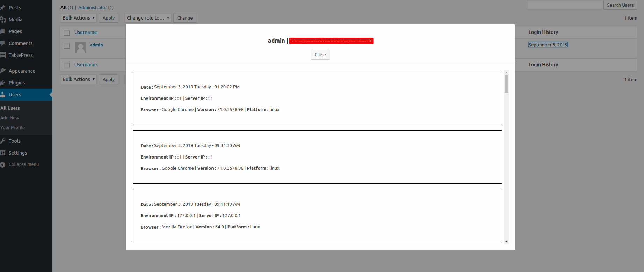
Task: Open the admin username link
Action: [x=96, y=45]
